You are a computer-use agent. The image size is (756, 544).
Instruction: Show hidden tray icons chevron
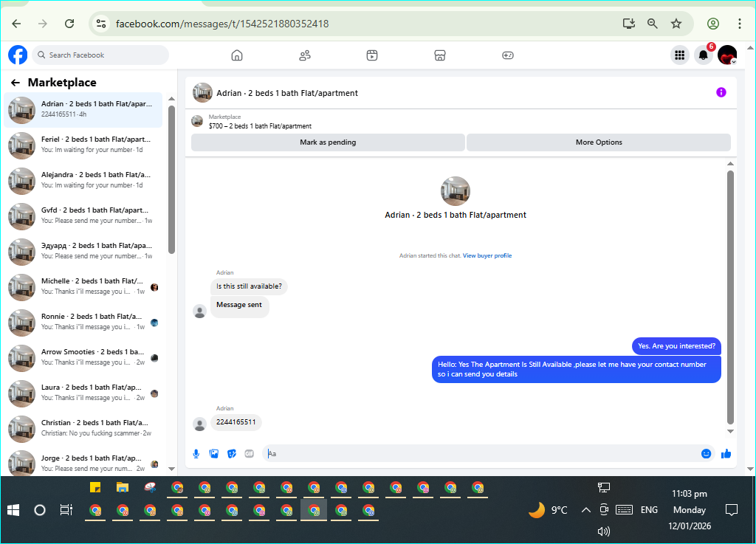pyautogui.click(x=585, y=510)
